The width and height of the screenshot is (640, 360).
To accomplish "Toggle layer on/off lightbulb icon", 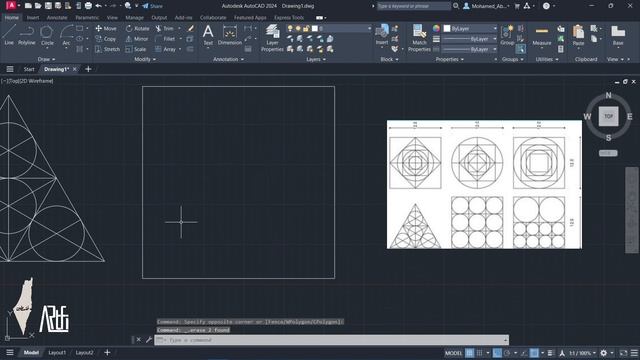I will 290,28.
